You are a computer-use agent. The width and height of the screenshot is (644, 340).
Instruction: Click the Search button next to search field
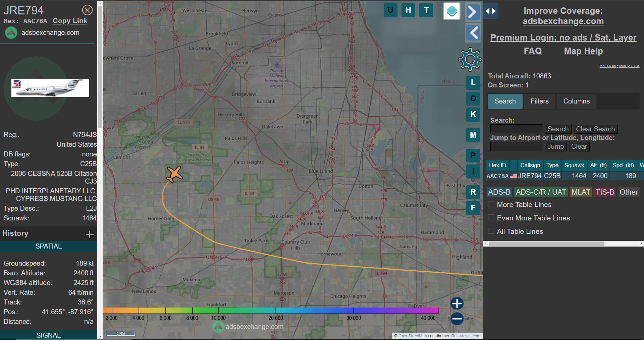coord(558,129)
